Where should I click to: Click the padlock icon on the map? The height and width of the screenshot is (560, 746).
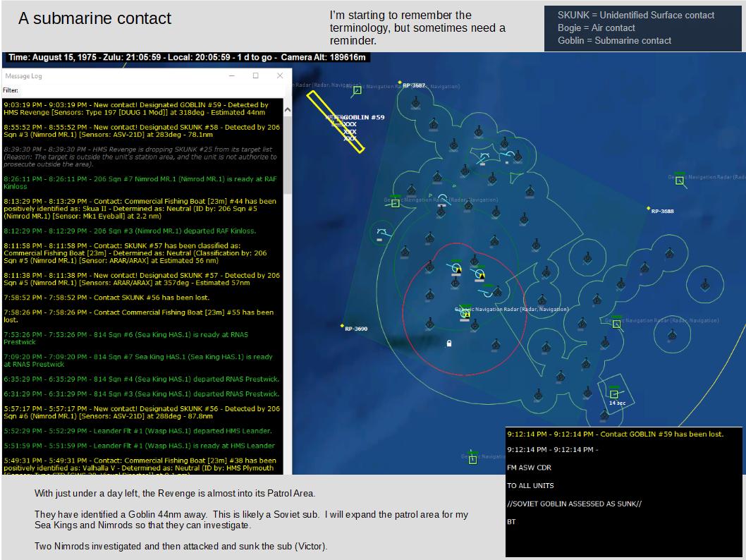pyautogui.click(x=448, y=343)
